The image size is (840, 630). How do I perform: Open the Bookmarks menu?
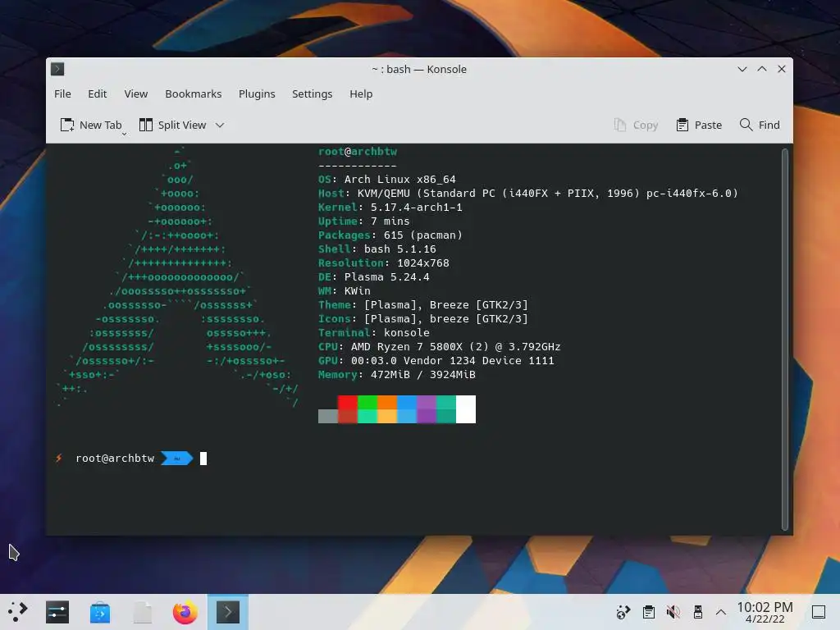[193, 94]
